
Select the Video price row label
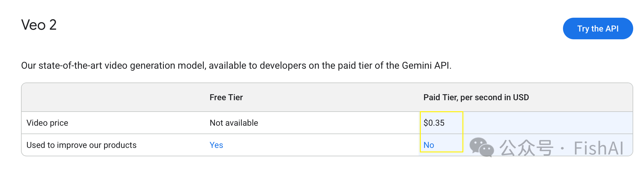(47, 123)
